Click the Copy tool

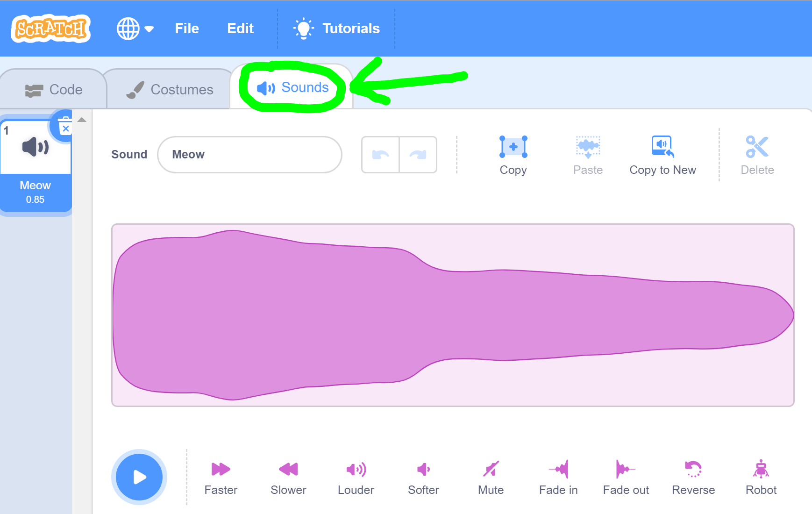[x=513, y=155]
